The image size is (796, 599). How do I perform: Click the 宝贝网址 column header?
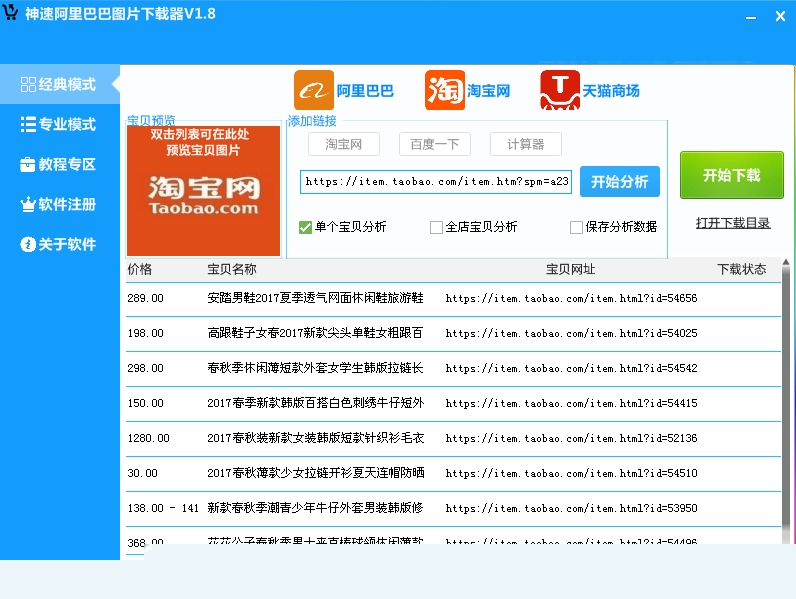(x=570, y=269)
